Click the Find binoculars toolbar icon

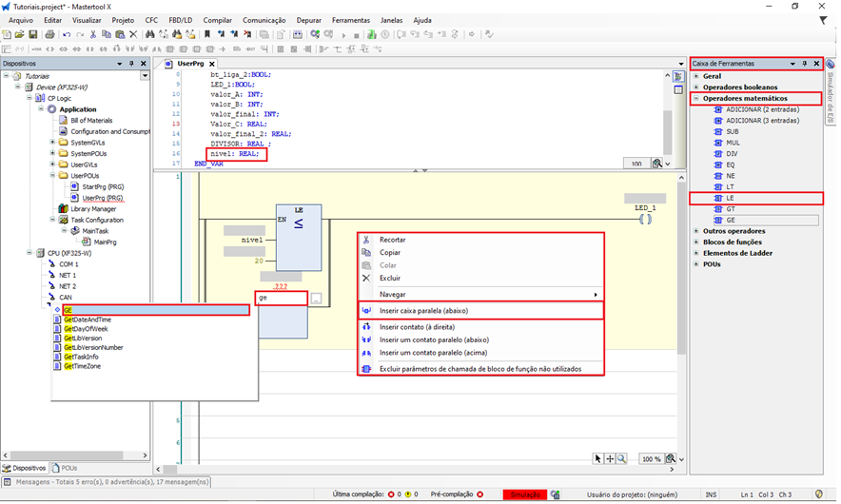tap(149, 34)
